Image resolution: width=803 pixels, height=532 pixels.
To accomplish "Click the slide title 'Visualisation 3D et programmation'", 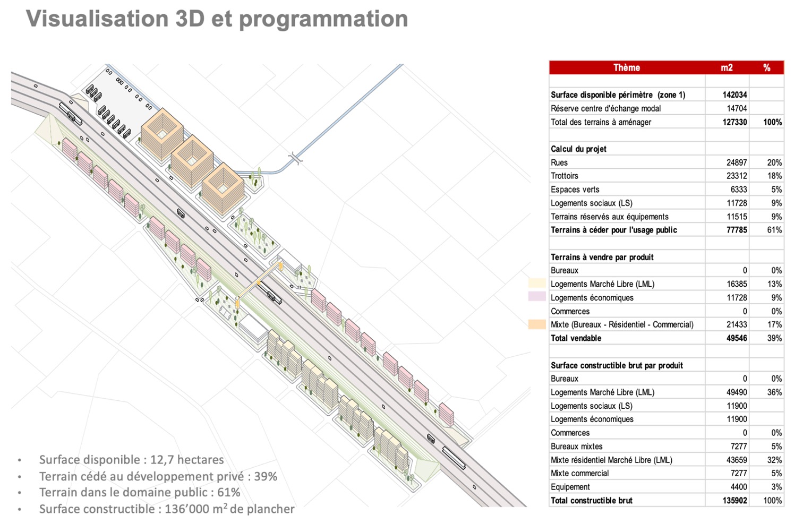I will click(217, 19).
